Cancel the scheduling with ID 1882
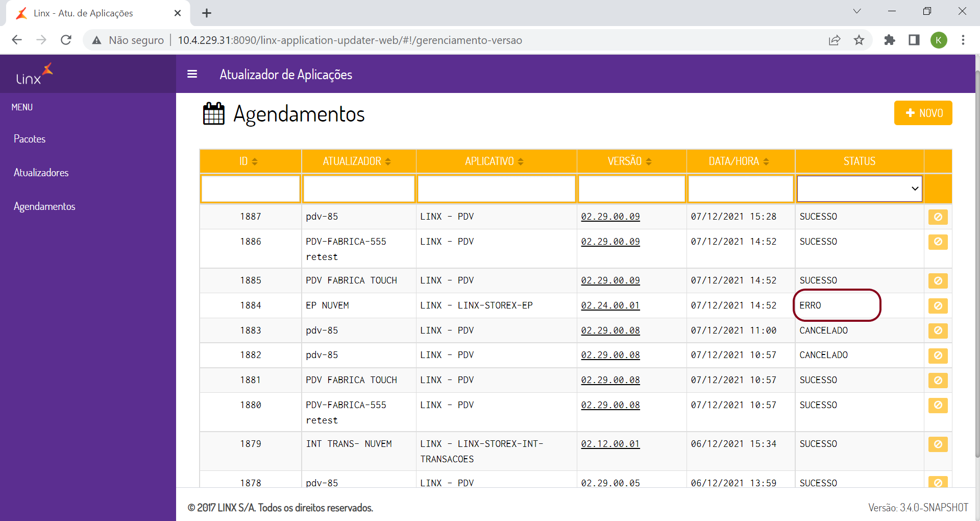 938,356
